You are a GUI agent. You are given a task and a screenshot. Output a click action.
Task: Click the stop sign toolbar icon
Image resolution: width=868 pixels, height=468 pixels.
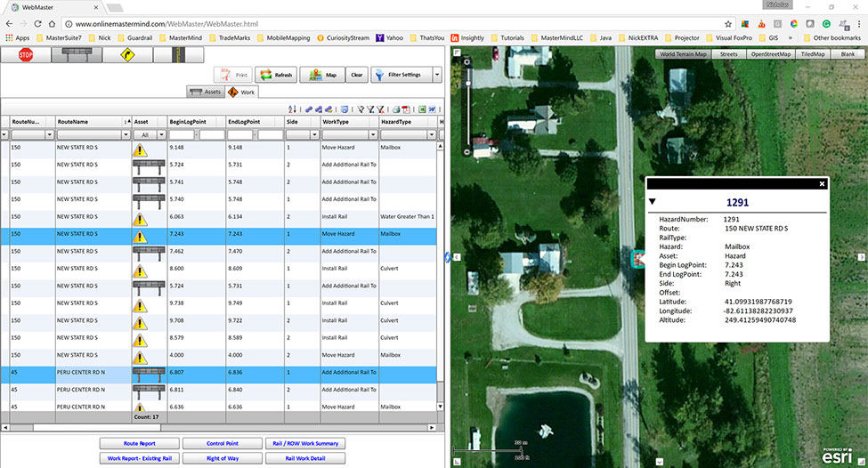coord(26,55)
